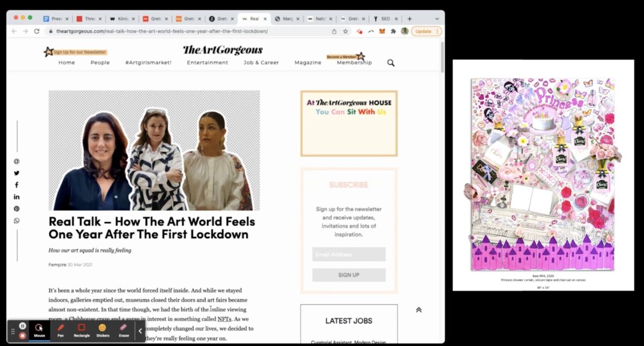Viewport: 644px width, 346px height.
Task: Click the article hero image of three women
Action: click(154, 150)
